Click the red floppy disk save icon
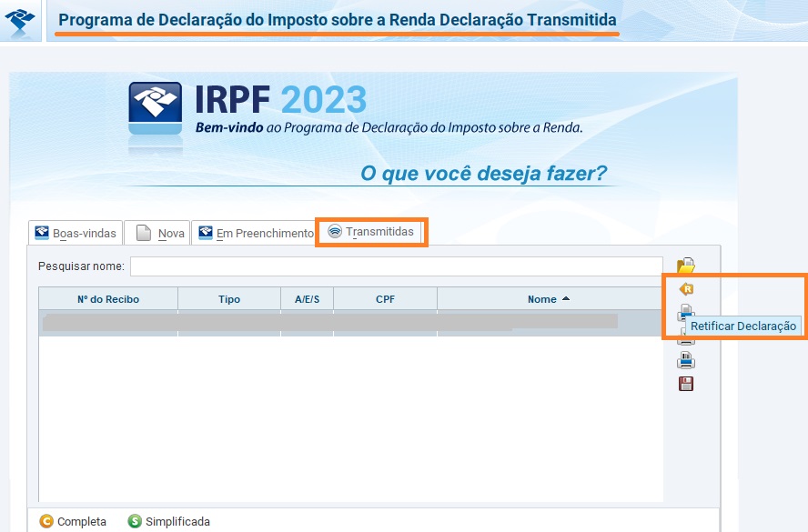This screenshot has height=532, width=808. coord(686,384)
